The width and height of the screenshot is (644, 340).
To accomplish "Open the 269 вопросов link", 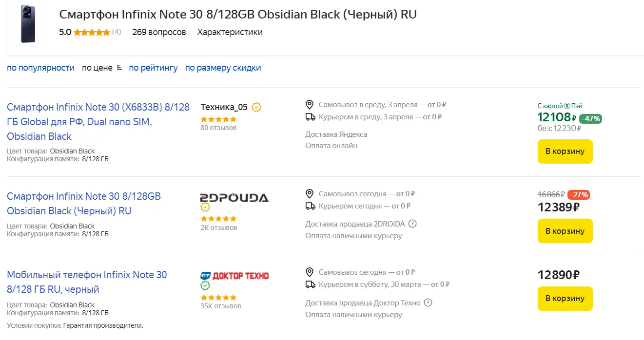I will [159, 32].
